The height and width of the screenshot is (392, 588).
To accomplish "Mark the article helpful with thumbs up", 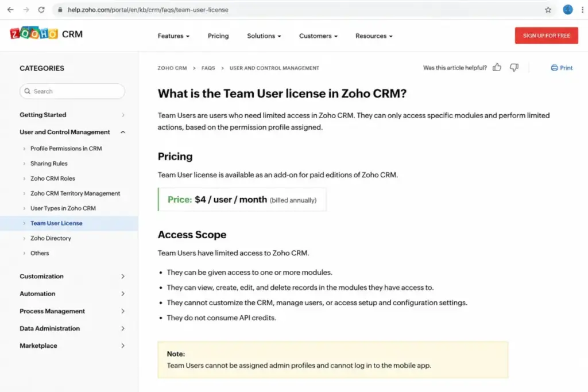I will [x=497, y=68].
